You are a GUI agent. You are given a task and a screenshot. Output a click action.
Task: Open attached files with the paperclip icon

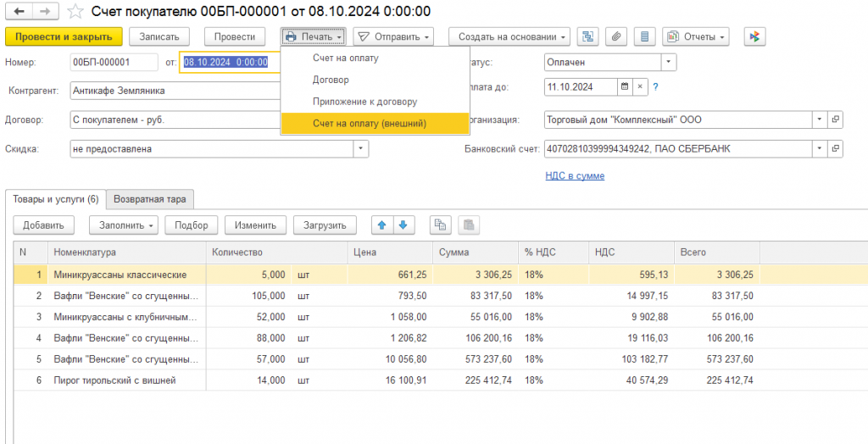click(x=616, y=36)
